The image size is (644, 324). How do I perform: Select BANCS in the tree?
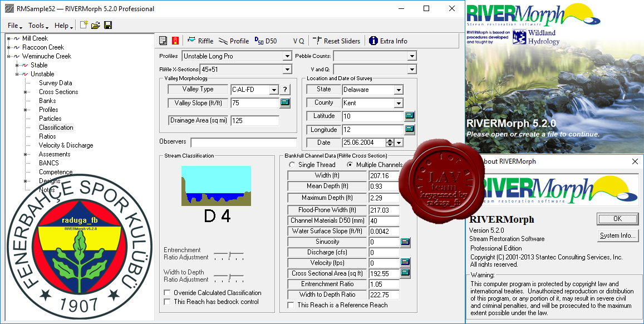click(x=49, y=163)
